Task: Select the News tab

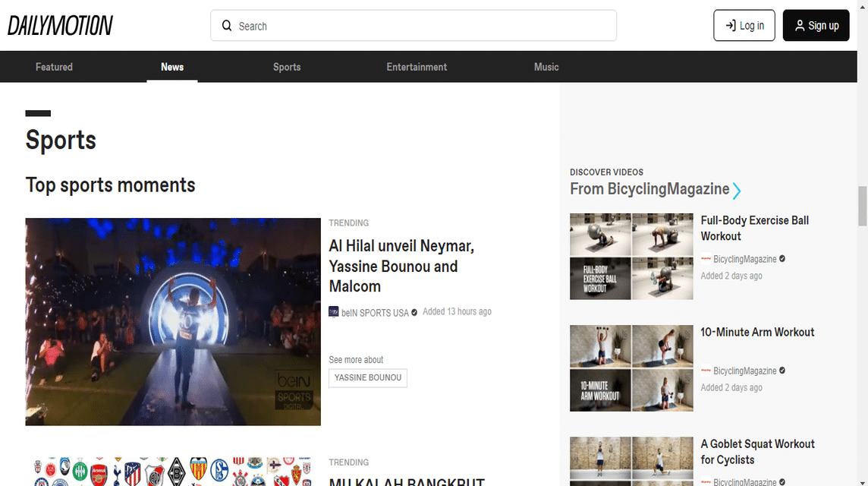Action: tap(172, 67)
